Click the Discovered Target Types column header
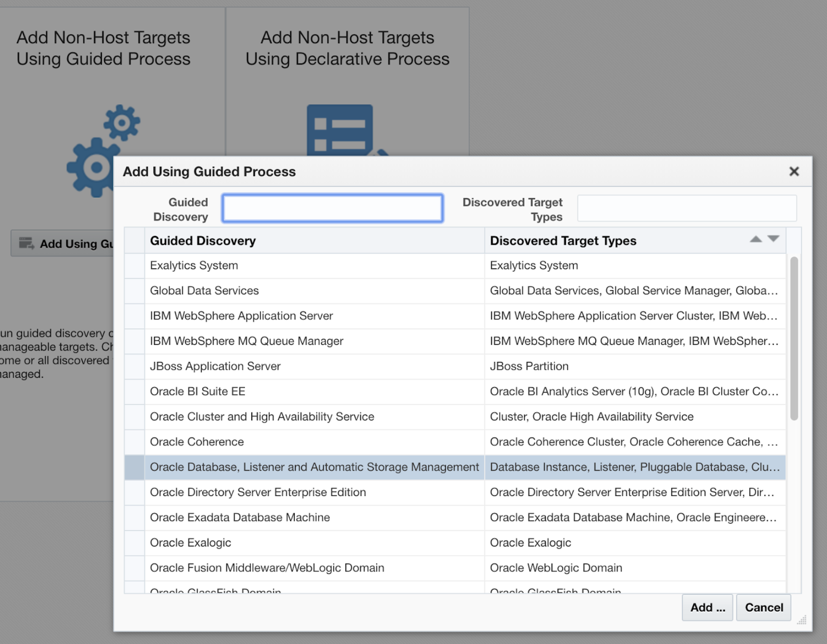This screenshot has height=644, width=827. [x=635, y=241]
